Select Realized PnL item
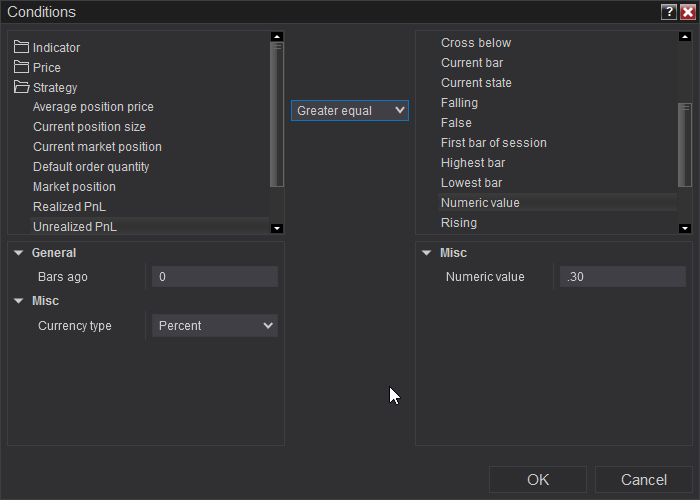The width and height of the screenshot is (700, 500). [69, 206]
